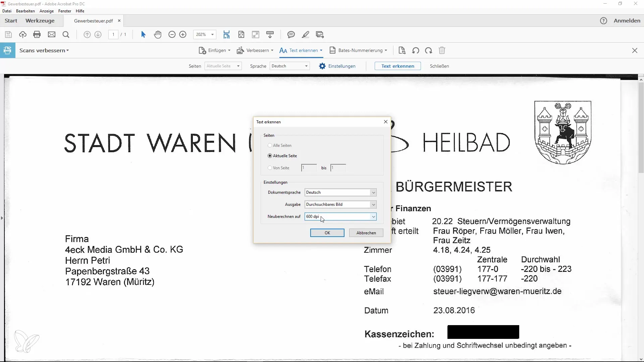Open the Ausgabe dropdown
644x362 pixels.
340,204
